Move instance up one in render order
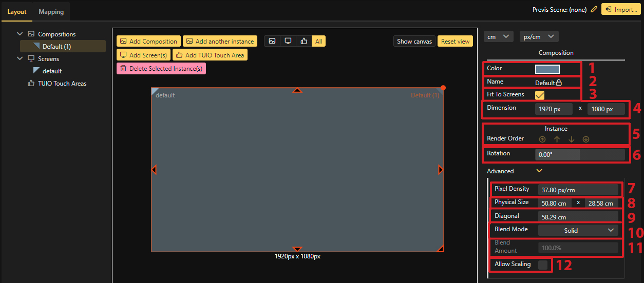644x283 pixels. click(x=557, y=139)
